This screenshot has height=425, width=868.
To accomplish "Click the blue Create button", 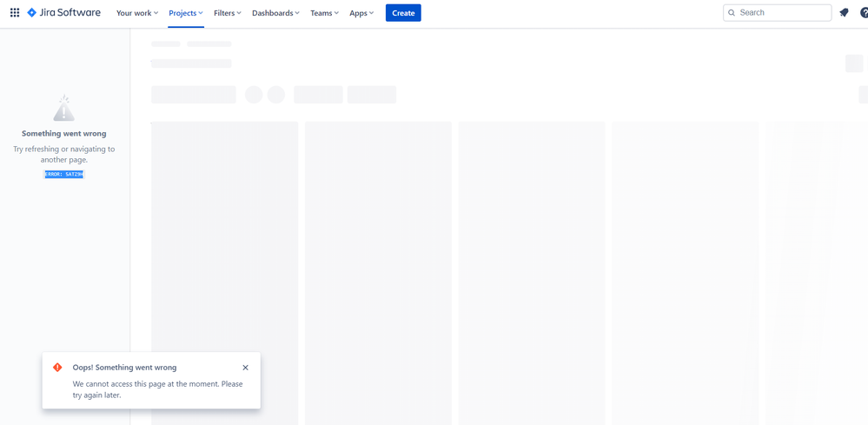I will [403, 13].
